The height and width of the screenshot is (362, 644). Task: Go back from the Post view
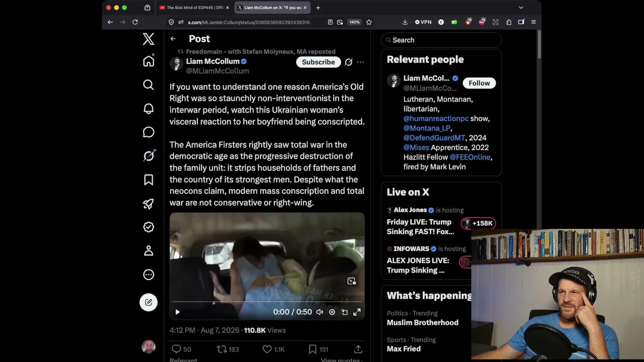coord(173,39)
